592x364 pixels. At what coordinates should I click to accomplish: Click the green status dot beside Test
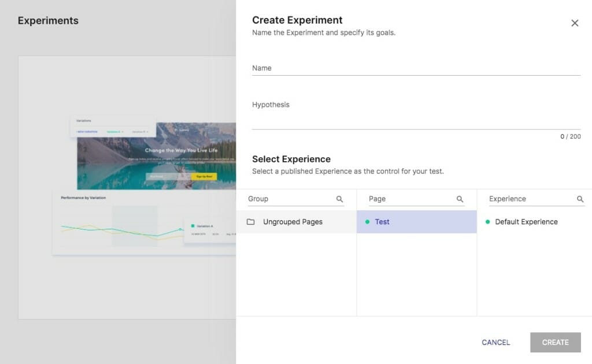[x=367, y=222]
